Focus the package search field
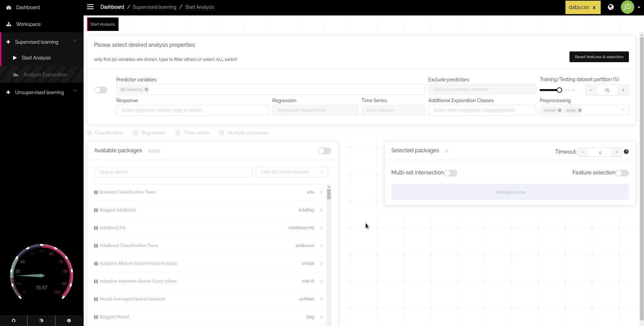The width and height of the screenshot is (644, 326). (x=173, y=172)
